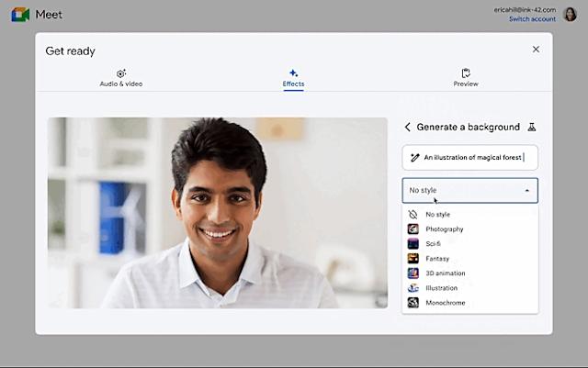Select the Photography style thumbnail icon
588x368 pixels.
[413, 229]
